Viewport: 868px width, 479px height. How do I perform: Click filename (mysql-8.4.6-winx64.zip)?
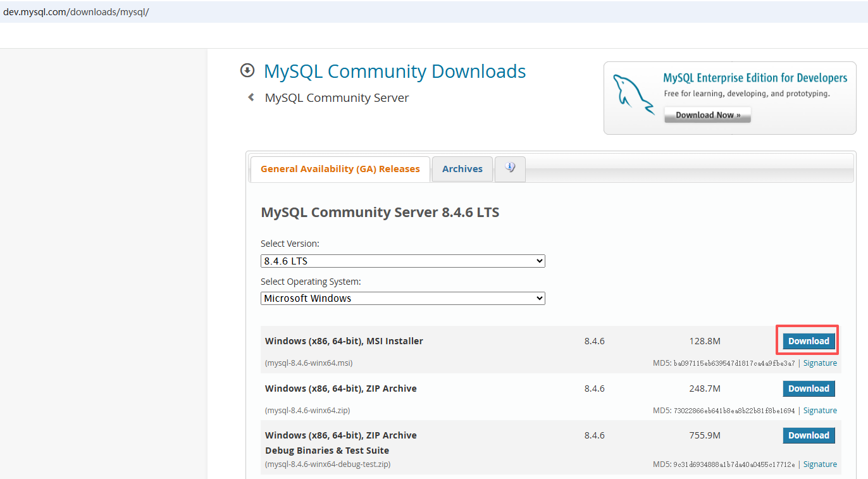coord(307,411)
